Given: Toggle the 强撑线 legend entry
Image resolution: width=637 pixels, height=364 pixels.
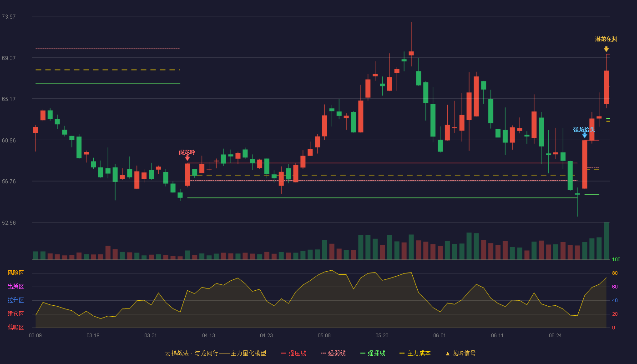Looking at the screenshot, I should click(x=373, y=353).
